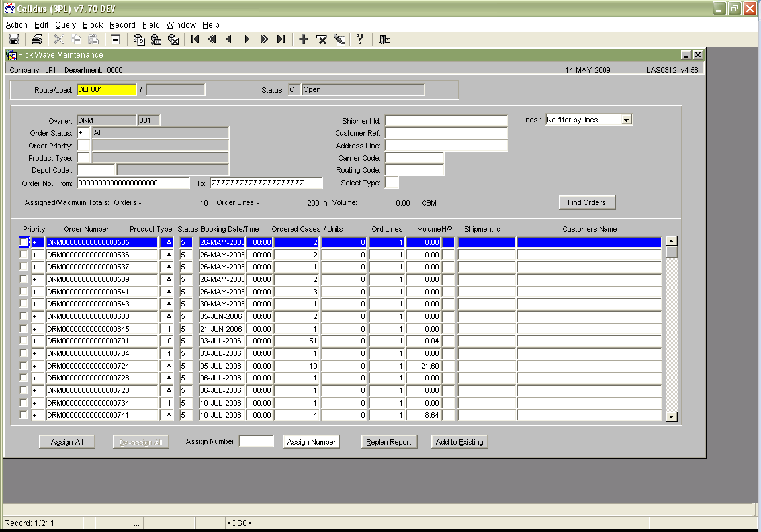The height and width of the screenshot is (532, 761).
Task: Click the Replen Report button
Action: [388, 442]
